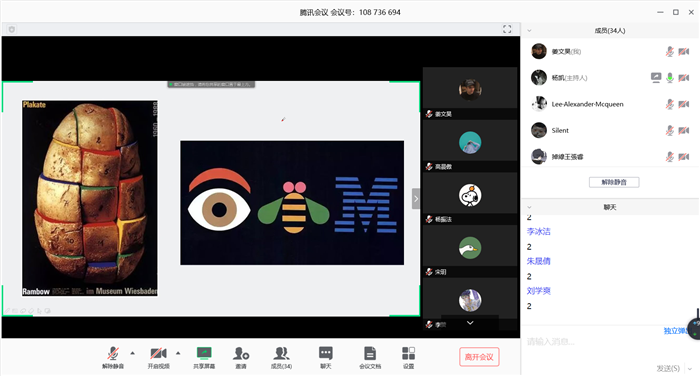Collapse participant video strip with side arrow
This screenshot has height=376, width=700.
pyautogui.click(x=416, y=199)
